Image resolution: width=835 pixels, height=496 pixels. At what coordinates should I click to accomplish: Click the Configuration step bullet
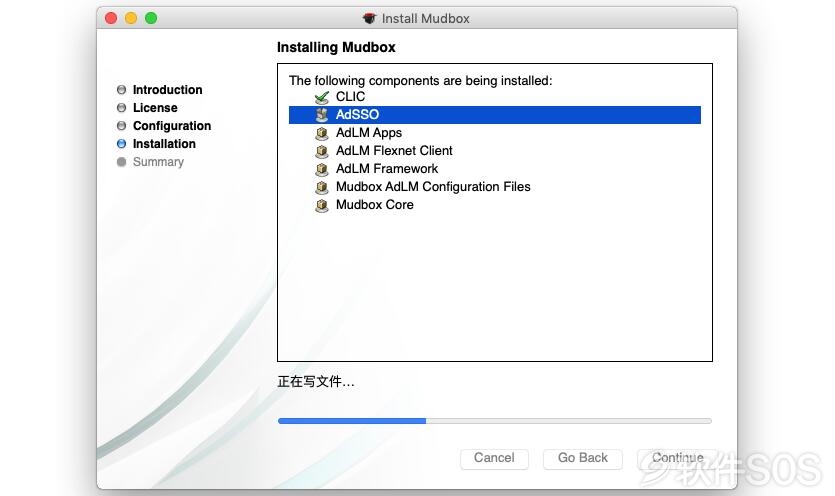click(121, 126)
